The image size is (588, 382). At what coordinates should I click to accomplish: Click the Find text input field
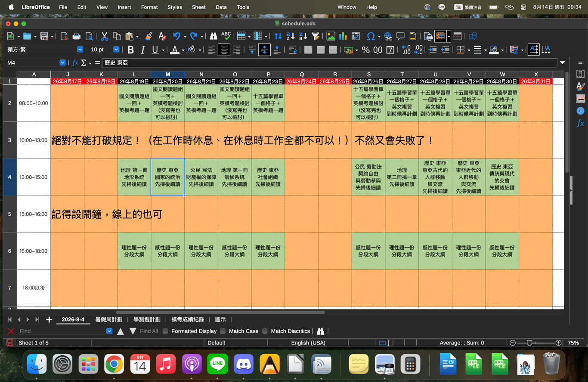[x=62, y=331]
